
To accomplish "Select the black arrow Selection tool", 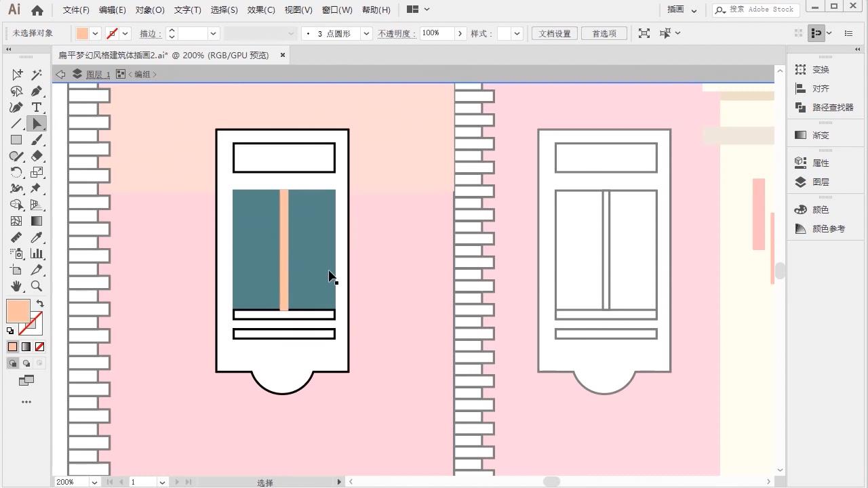I will click(37, 123).
